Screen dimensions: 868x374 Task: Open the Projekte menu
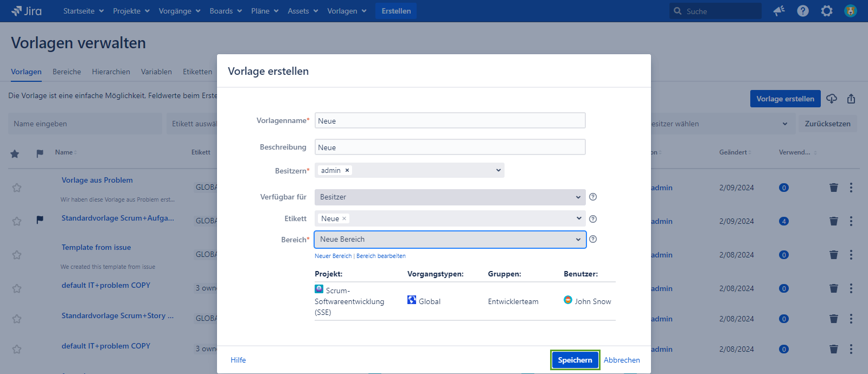131,11
